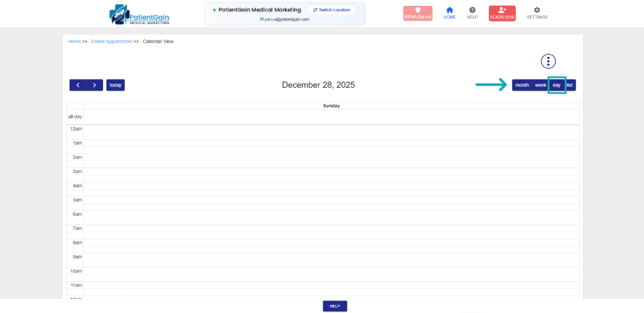Click Switch Location button
Screen dimensions: 644x313
pyautogui.click(x=331, y=10)
